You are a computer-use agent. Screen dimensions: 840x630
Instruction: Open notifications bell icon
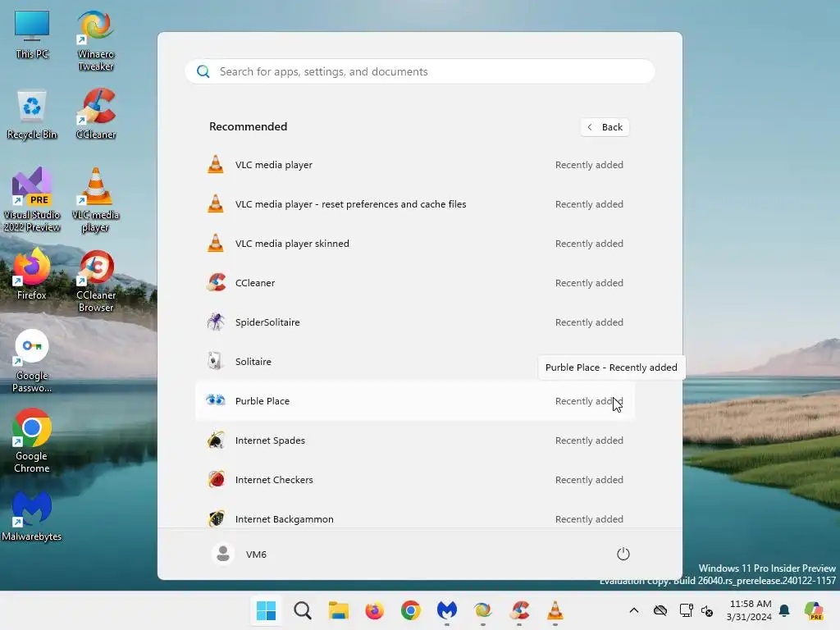tap(784, 610)
